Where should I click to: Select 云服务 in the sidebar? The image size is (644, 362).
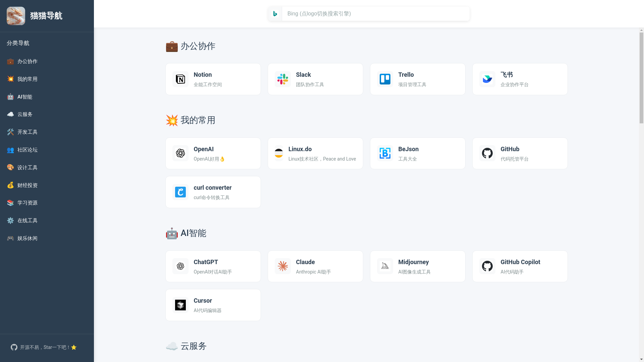(47, 114)
